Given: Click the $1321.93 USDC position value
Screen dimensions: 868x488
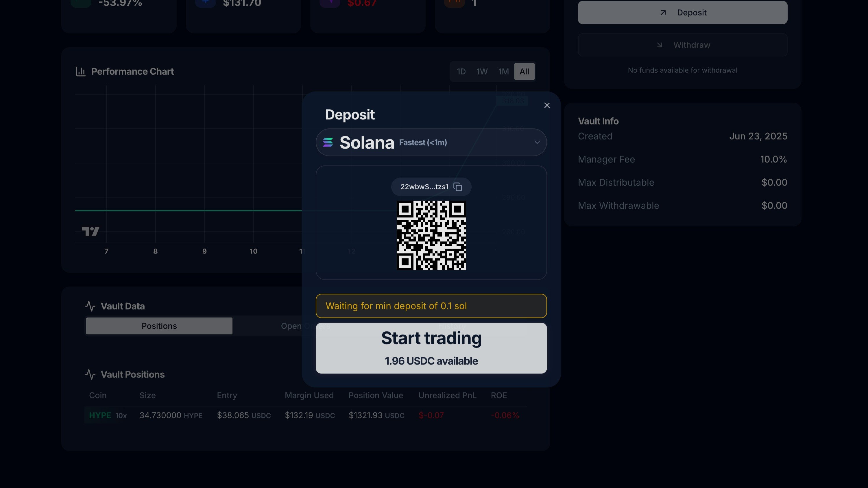Looking at the screenshot, I should coord(376,415).
